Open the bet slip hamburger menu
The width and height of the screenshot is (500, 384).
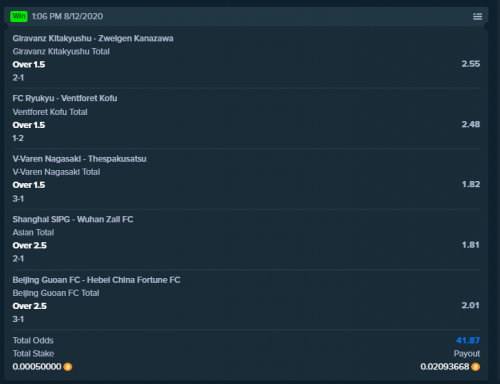(477, 16)
